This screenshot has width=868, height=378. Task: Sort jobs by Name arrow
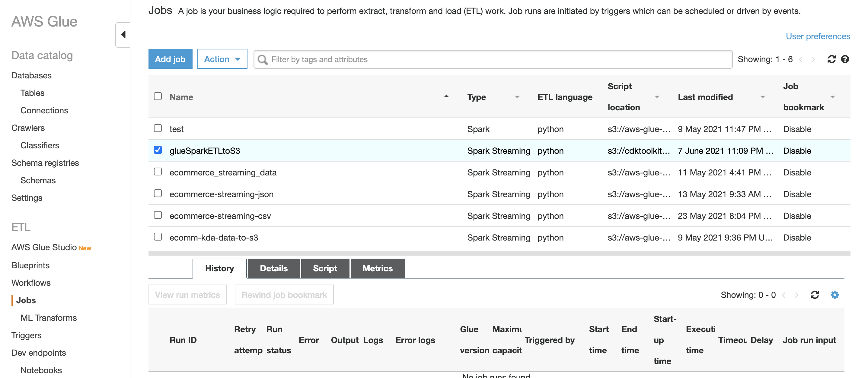pyautogui.click(x=446, y=96)
